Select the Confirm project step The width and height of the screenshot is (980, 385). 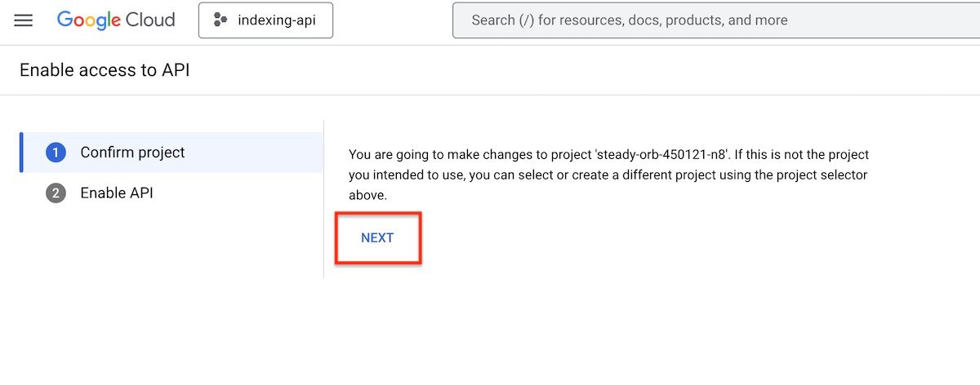click(x=132, y=153)
